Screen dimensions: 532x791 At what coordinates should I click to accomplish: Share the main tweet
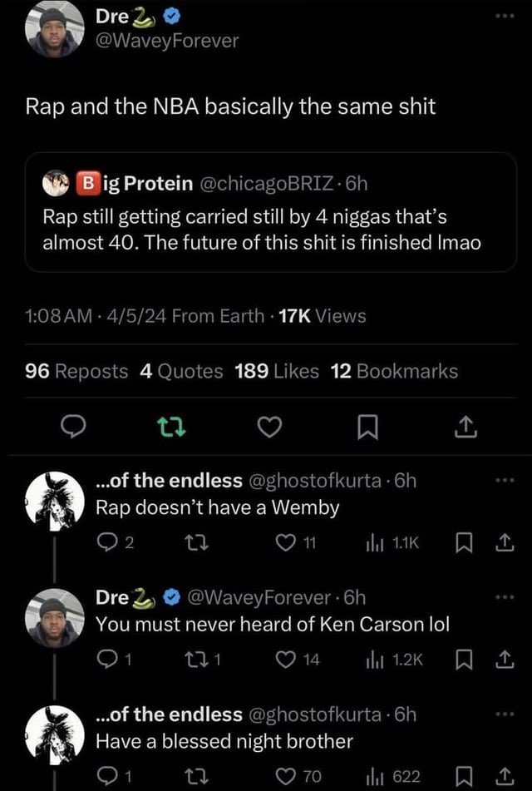[x=465, y=428]
